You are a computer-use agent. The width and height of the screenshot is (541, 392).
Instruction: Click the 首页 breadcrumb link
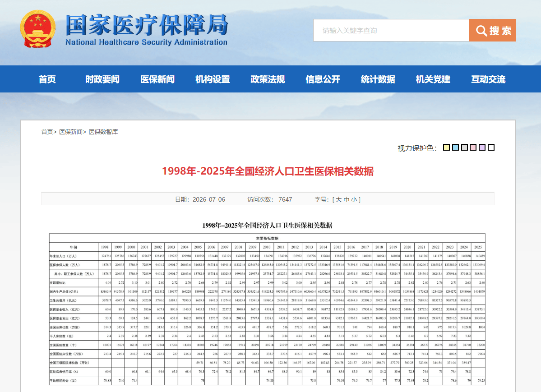[47, 132]
